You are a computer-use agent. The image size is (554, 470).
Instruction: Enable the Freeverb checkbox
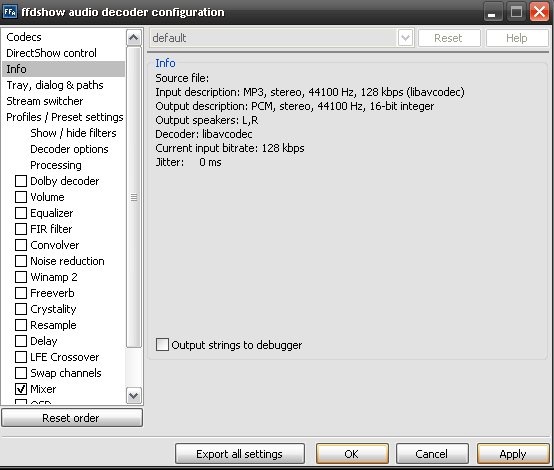[x=21, y=293]
